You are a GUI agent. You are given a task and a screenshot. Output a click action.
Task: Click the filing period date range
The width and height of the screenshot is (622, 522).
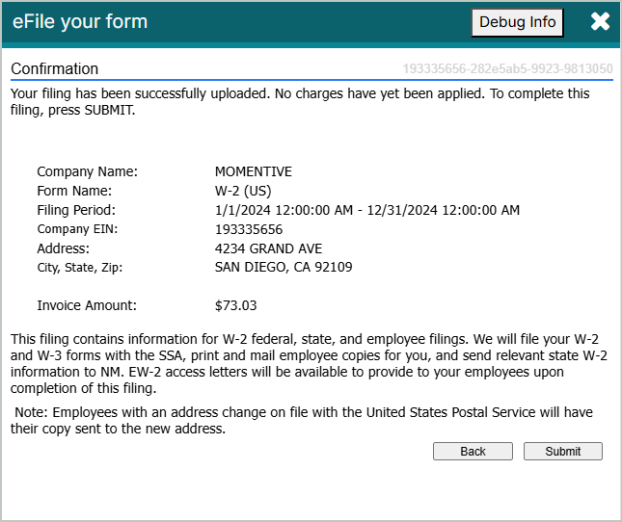367,210
